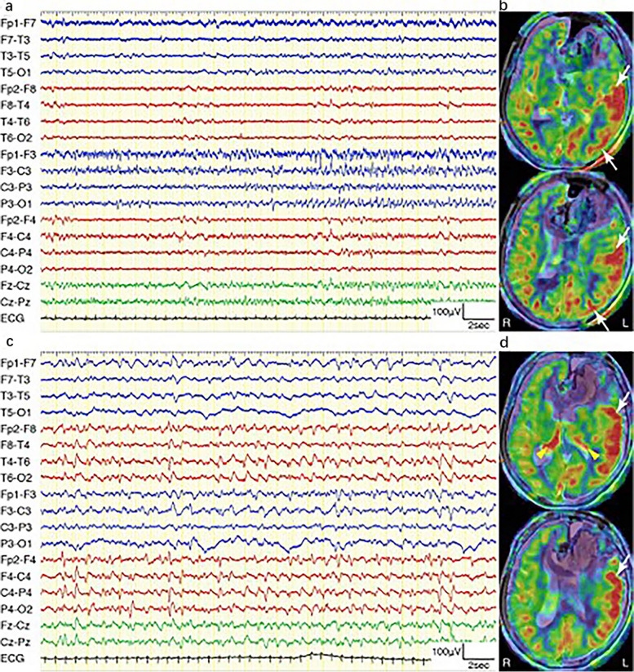Click the Fp2-F8 label in panel a
Viewport: 634px width, 672px height.
[x=19, y=89]
